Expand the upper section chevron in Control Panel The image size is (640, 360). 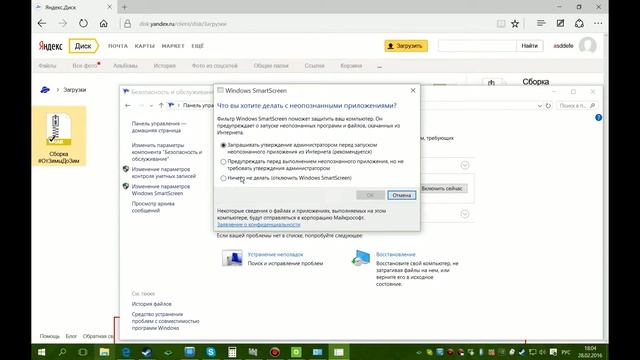(464, 165)
